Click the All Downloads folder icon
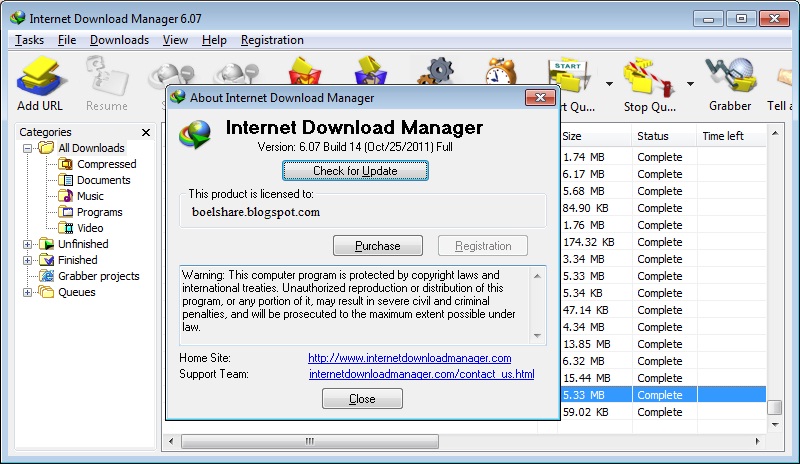The width and height of the screenshot is (800, 464). coord(46,148)
